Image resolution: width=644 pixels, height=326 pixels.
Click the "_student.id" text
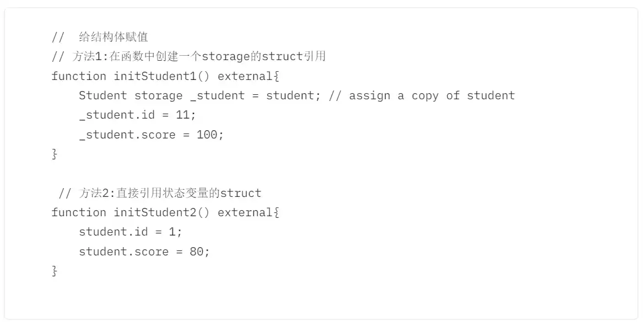pos(117,115)
